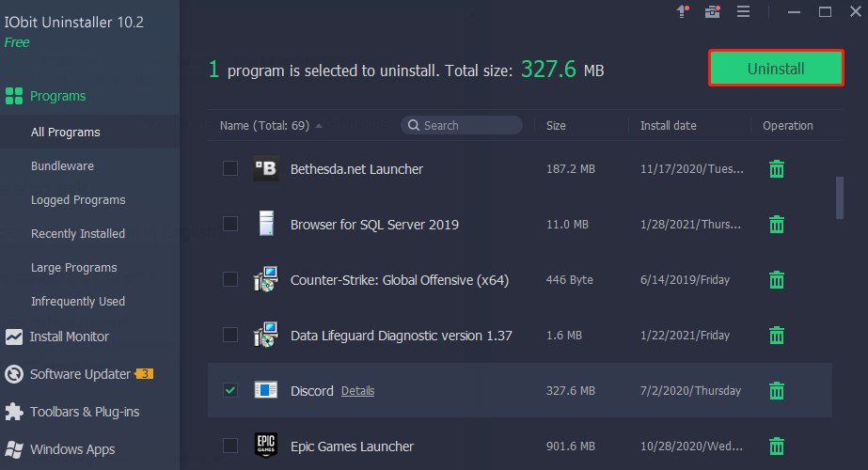The height and width of the screenshot is (470, 868).
Task: Click the Data Lifeguard Diagnostic installer icon
Action: click(266, 335)
